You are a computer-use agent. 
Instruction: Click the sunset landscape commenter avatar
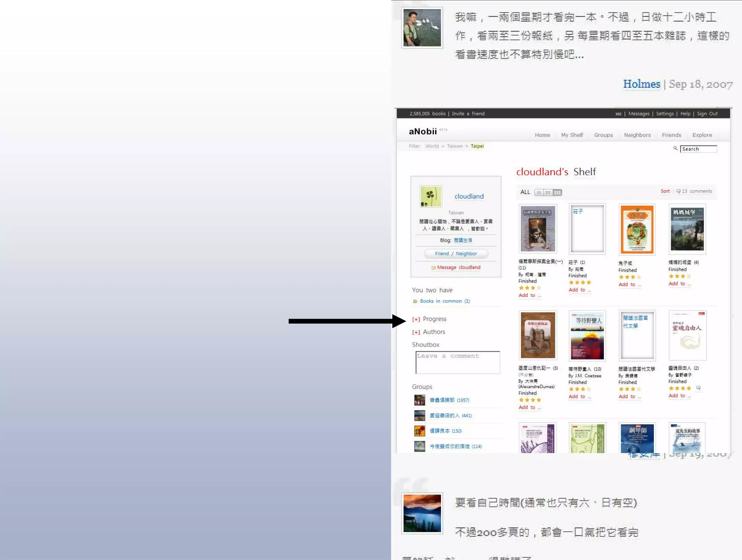pos(422,514)
